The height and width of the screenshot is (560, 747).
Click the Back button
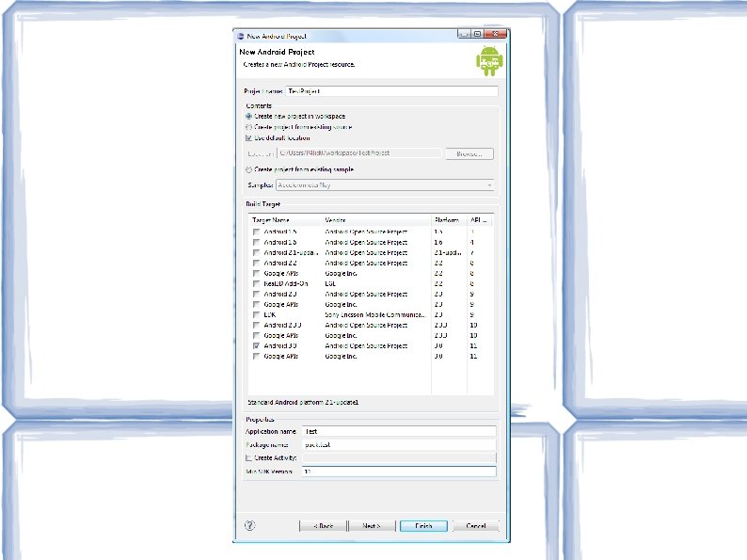tap(324, 526)
